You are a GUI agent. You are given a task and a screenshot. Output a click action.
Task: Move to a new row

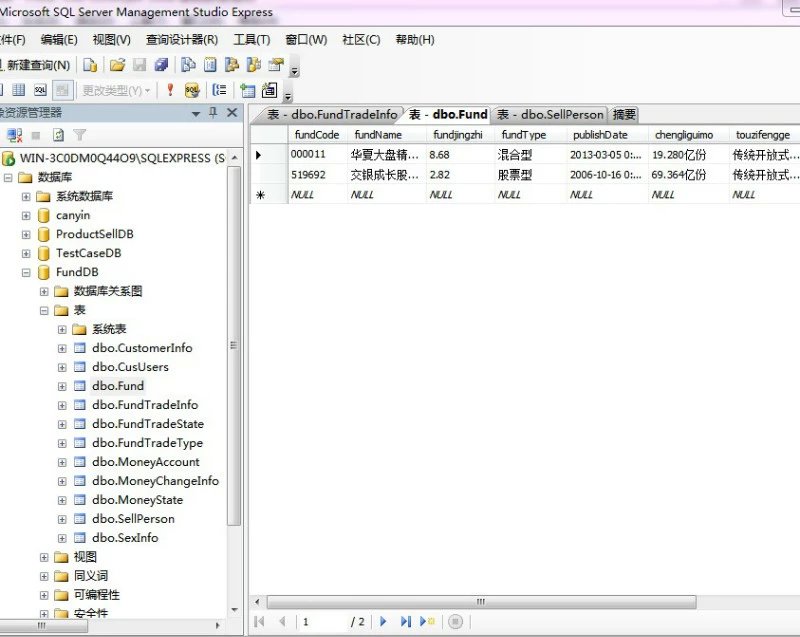tap(427, 621)
